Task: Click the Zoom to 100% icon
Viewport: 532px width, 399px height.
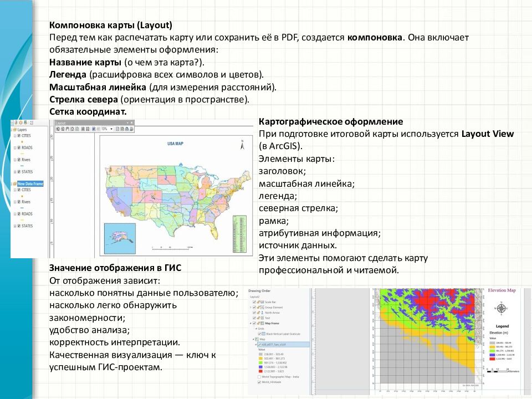Action: (78, 130)
